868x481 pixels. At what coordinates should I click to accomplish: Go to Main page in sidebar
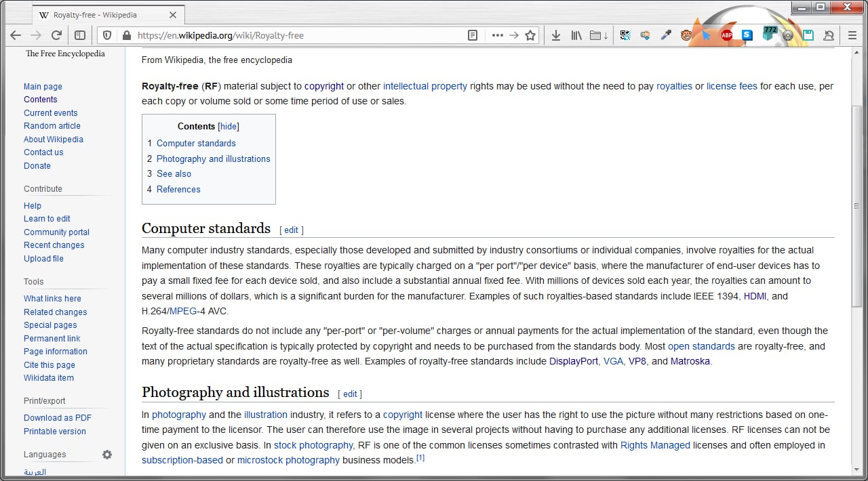pos(43,87)
